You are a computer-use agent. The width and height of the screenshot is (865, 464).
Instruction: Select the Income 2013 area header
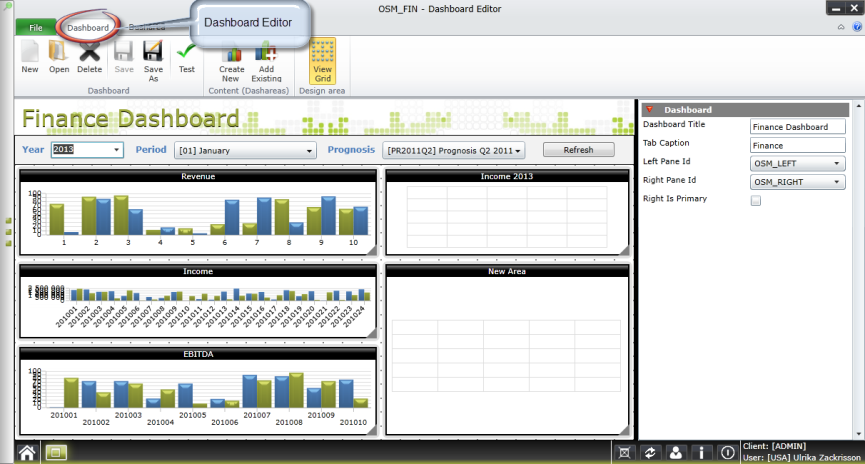506,177
